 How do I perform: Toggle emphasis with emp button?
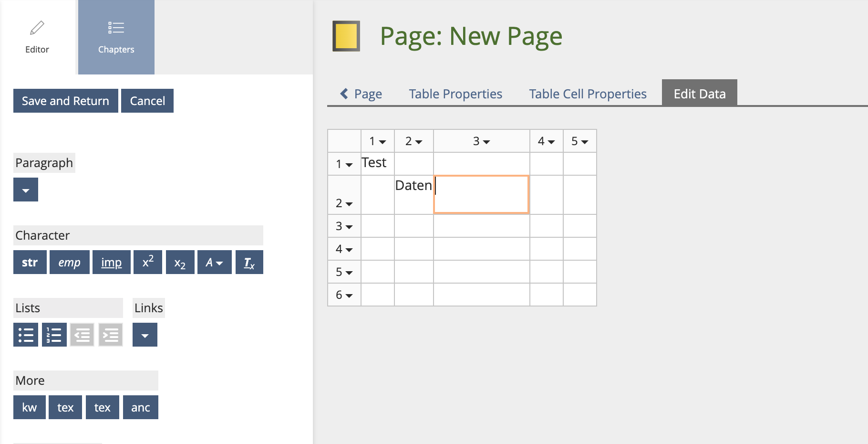click(x=69, y=262)
